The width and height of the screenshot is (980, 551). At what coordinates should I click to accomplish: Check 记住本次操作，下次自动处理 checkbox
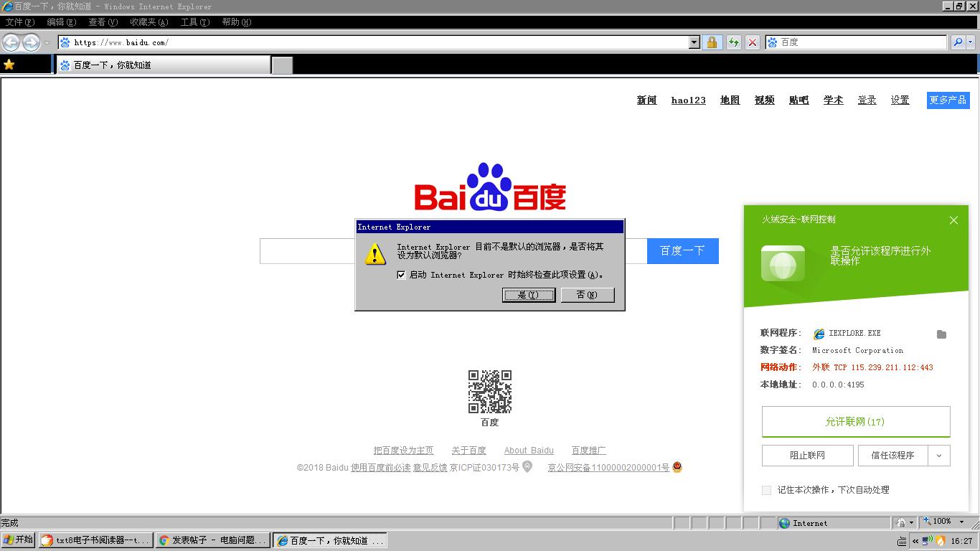pos(766,490)
